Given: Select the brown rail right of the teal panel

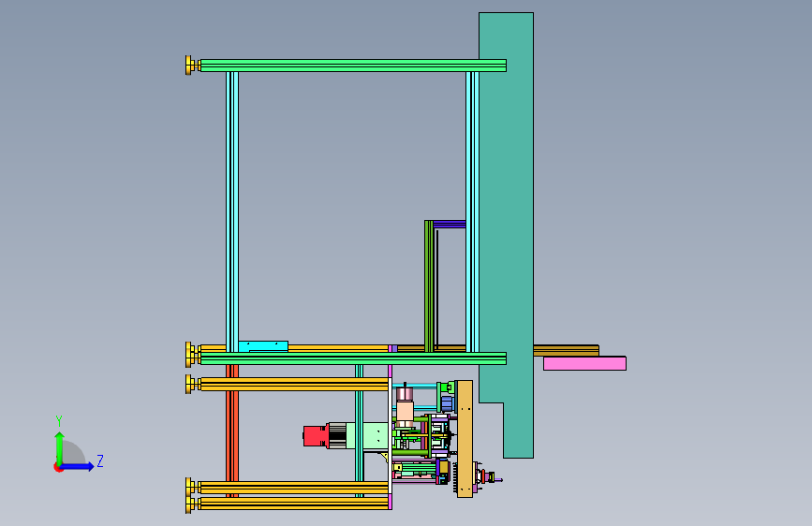Looking at the screenshot, I should pos(566,350).
